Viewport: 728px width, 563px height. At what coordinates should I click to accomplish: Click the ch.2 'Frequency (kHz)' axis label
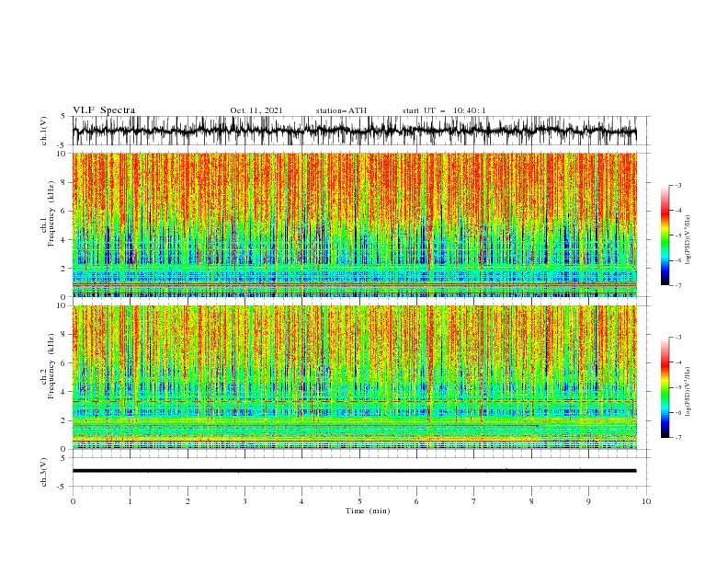(51, 365)
